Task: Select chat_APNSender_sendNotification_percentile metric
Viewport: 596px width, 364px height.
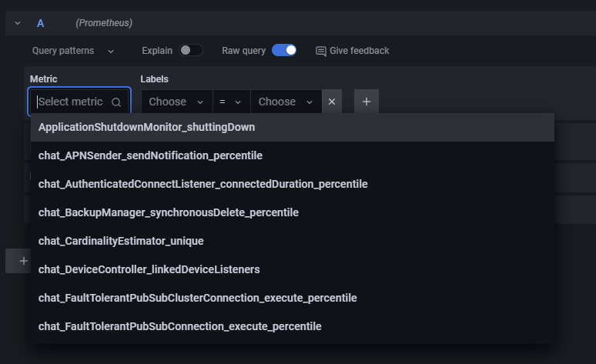Action: (x=150, y=155)
